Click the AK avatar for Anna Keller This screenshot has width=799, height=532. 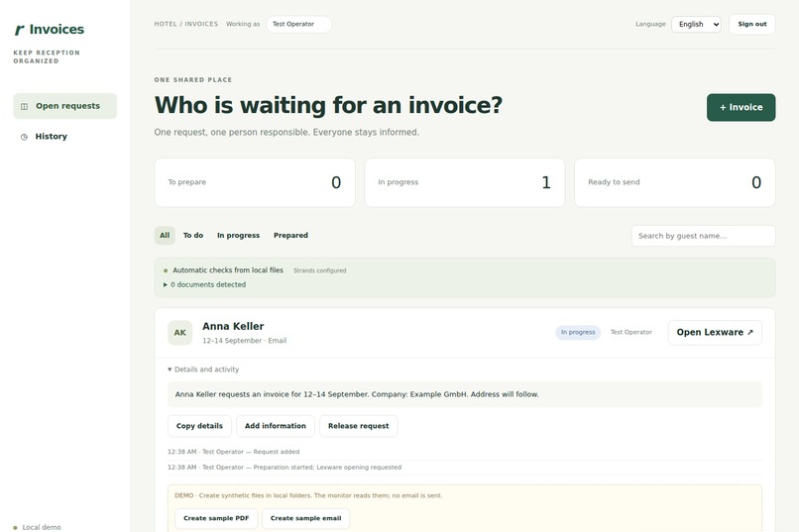179,333
